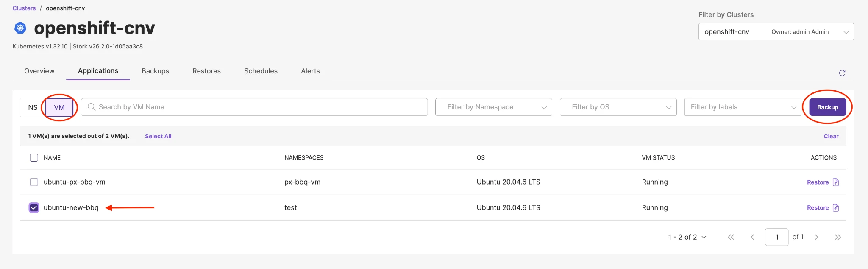Jump to the last page
The image size is (868, 269).
[837, 237]
